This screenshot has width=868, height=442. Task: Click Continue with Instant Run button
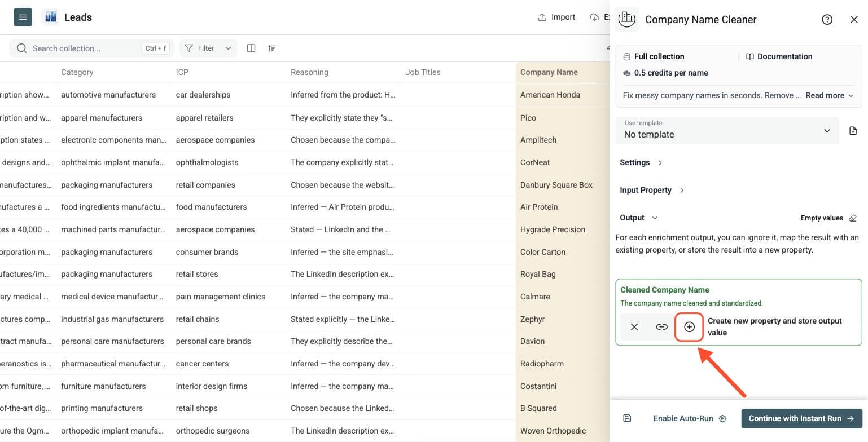coord(802,419)
